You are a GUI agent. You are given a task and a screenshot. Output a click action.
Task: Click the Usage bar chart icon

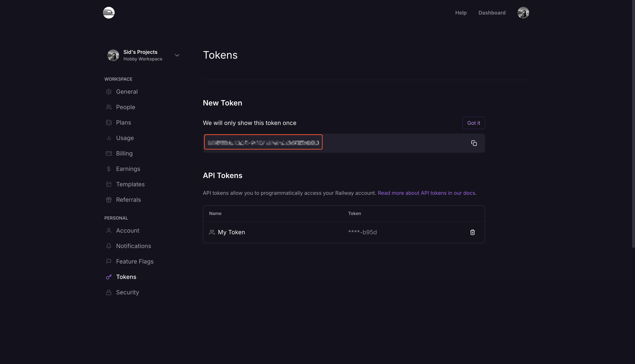point(109,138)
